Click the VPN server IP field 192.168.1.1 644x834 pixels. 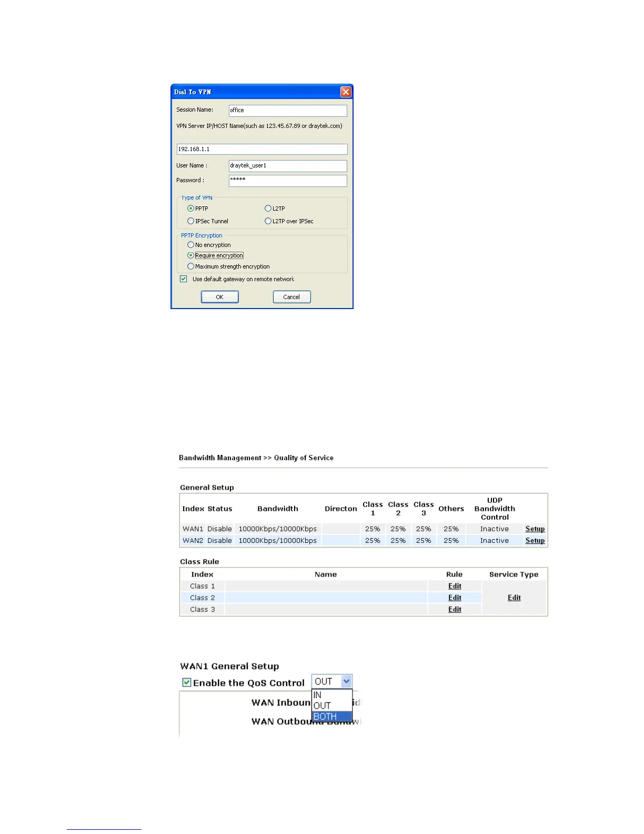point(262,149)
